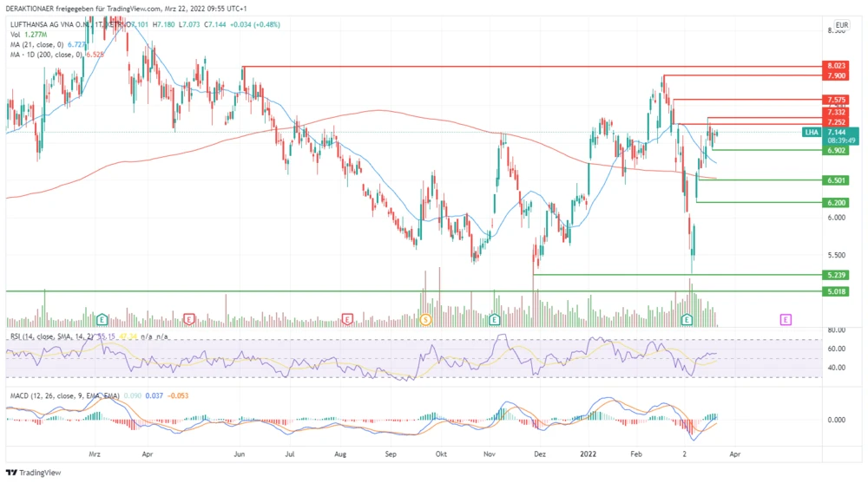Click the green E earnings marker near Nov

coord(495,319)
